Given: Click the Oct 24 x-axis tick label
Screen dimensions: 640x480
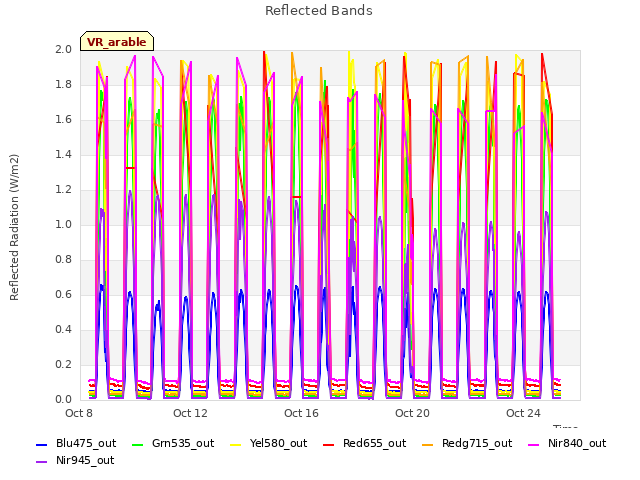Looking at the screenshot, I should pos(523,413).
